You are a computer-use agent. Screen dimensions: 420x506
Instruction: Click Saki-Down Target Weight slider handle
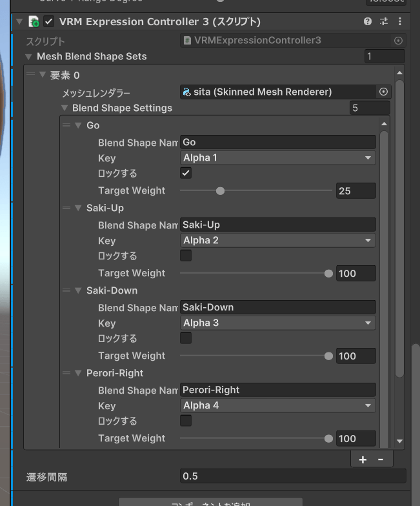[x=328, y=356]
